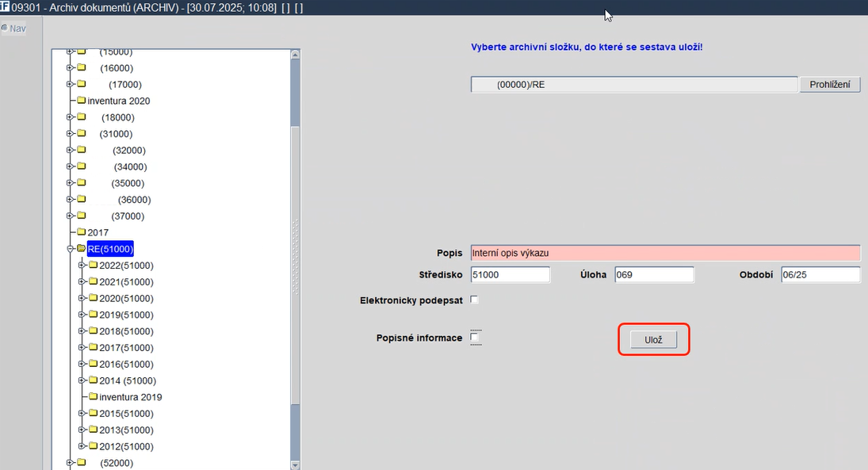Select the (34000) folder label
The height and width of the screenshot is (470, 868).
[131, 166]
